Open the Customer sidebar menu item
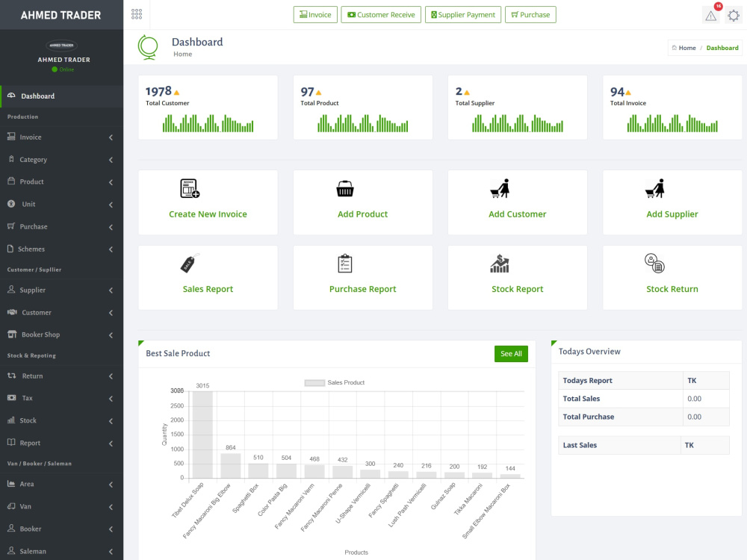 tap(61, 312)
